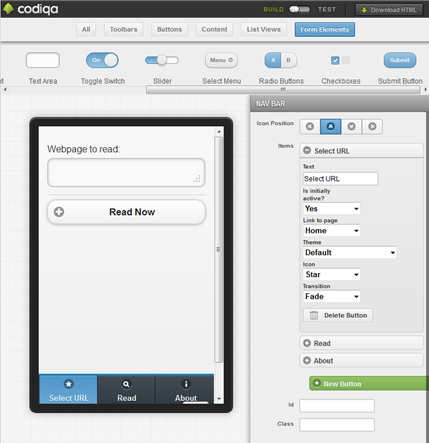
Task: Click the Read tab in phone navbar
Action: pos(126,389)
